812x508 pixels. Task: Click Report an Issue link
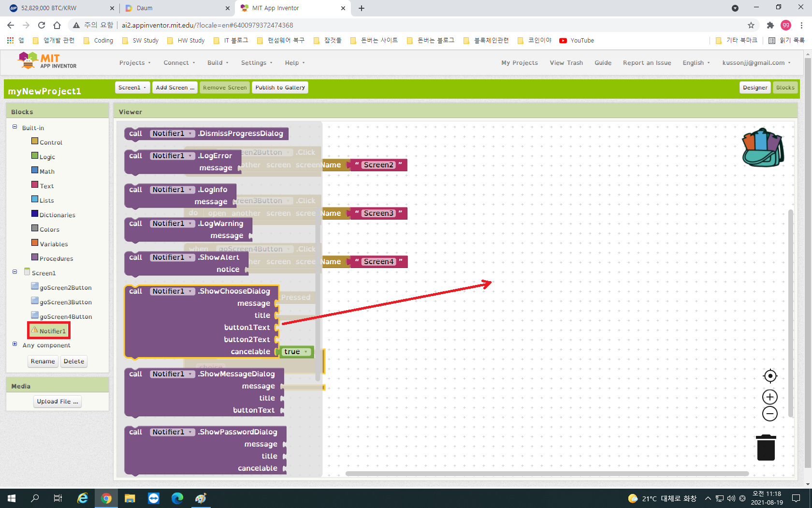pyautogui.click(x=647, y=62)
